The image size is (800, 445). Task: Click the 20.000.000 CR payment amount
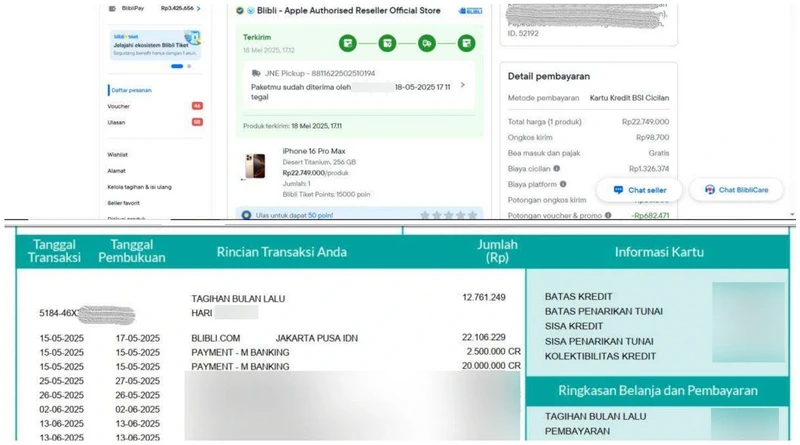[491, 366]
